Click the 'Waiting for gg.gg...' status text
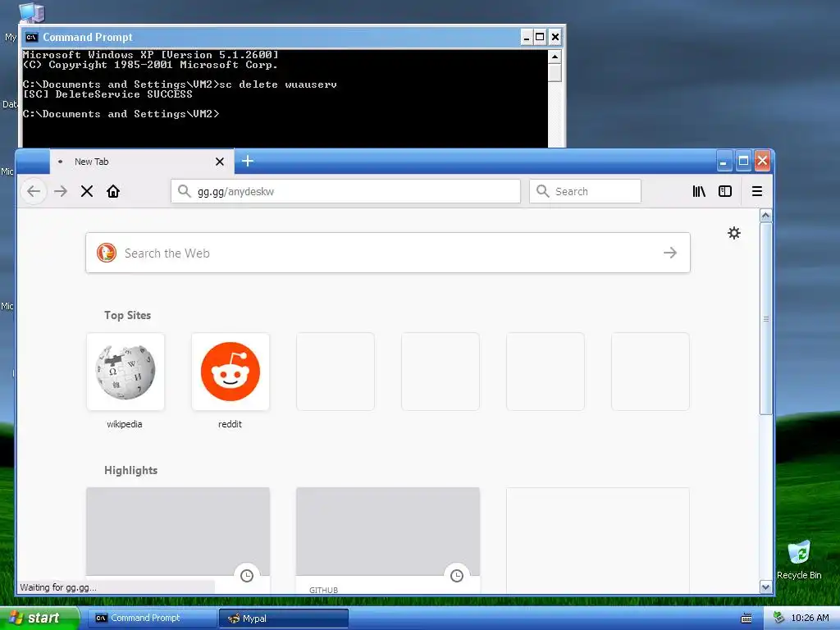840x630 pixels. [58, 587]
